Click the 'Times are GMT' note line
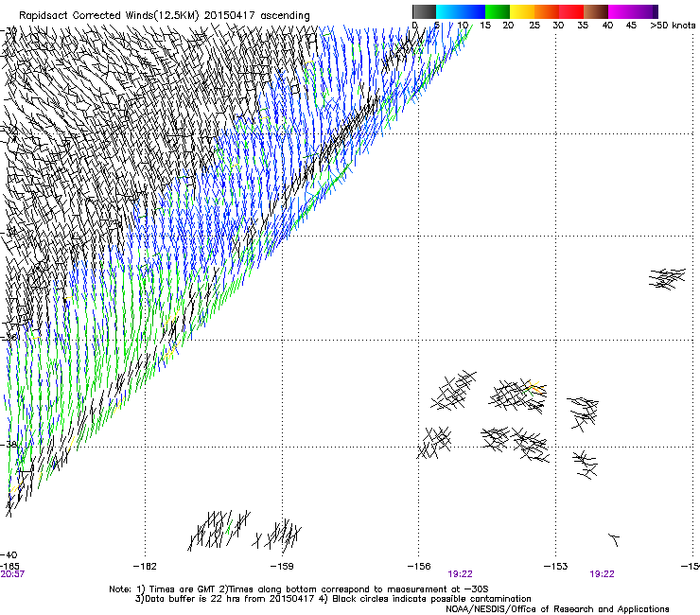This screenshot has width=700, height=615. click(299, 589)
